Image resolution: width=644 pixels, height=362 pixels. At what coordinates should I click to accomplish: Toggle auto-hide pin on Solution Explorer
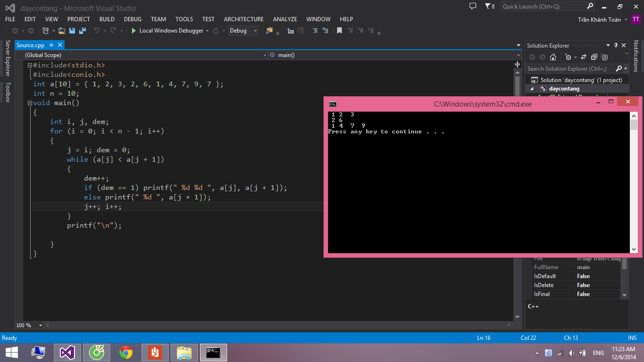pos(616,45)
